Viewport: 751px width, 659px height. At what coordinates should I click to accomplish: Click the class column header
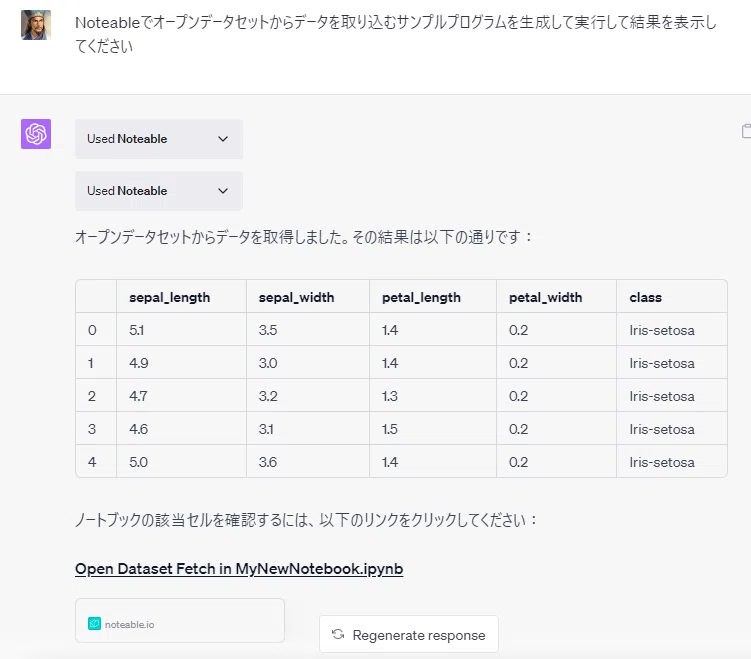click(672, 297)
